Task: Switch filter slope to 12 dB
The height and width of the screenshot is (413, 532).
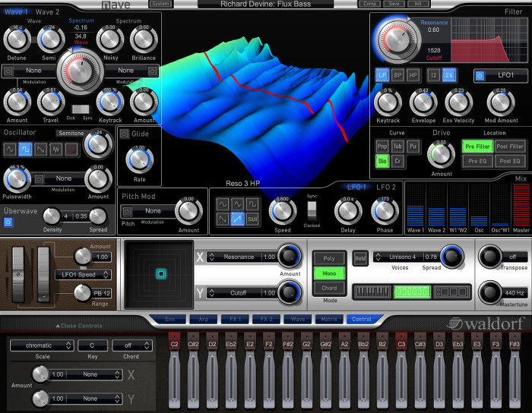Action: tap(433, 75)
